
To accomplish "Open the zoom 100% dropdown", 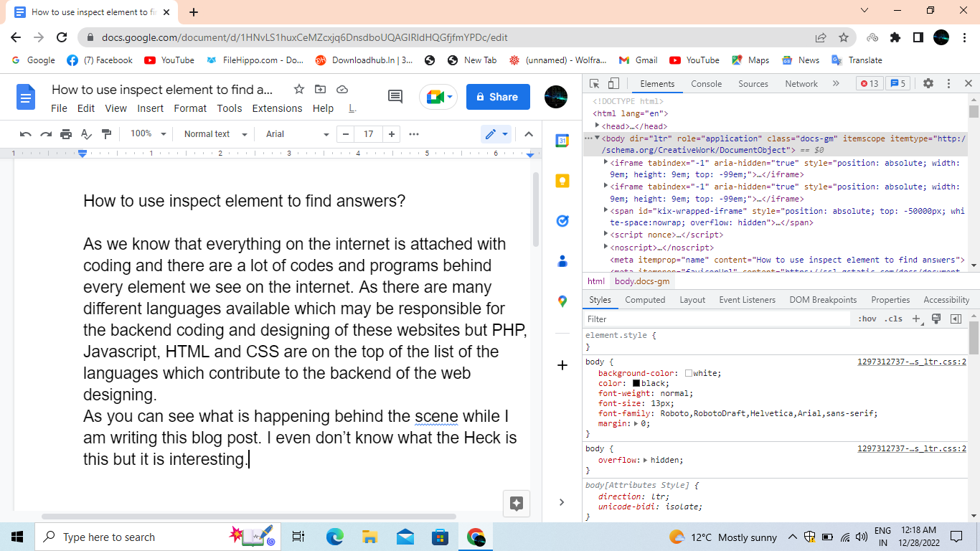I will (x=148, y=134).
